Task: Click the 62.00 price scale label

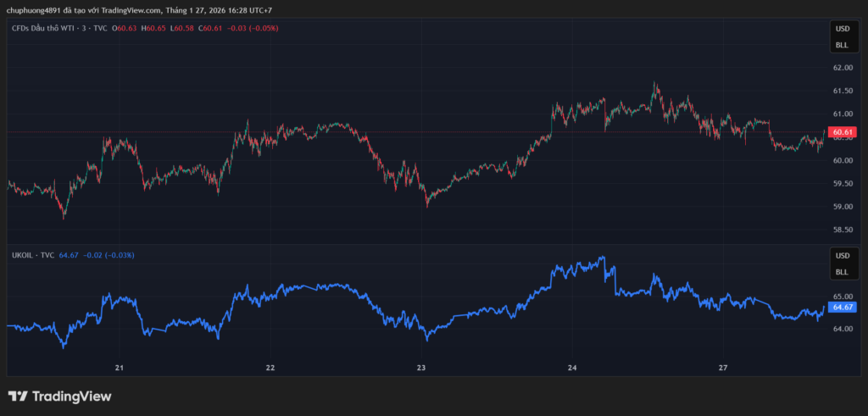Action: click(842, 68)
